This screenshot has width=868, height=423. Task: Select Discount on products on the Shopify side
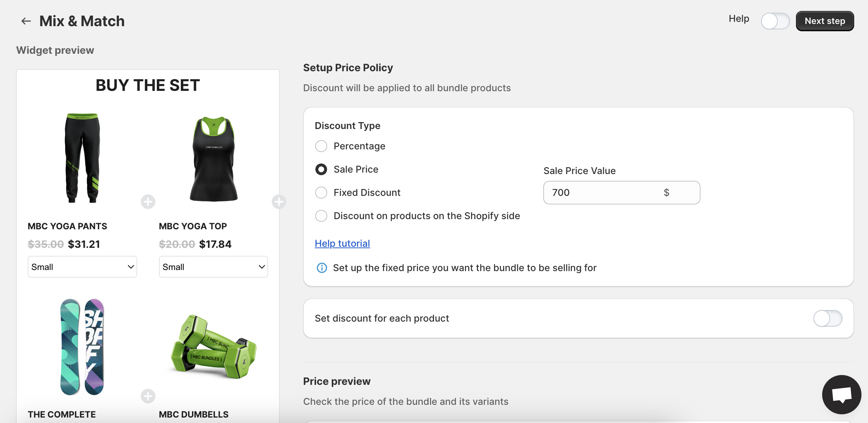coord(321,216)
